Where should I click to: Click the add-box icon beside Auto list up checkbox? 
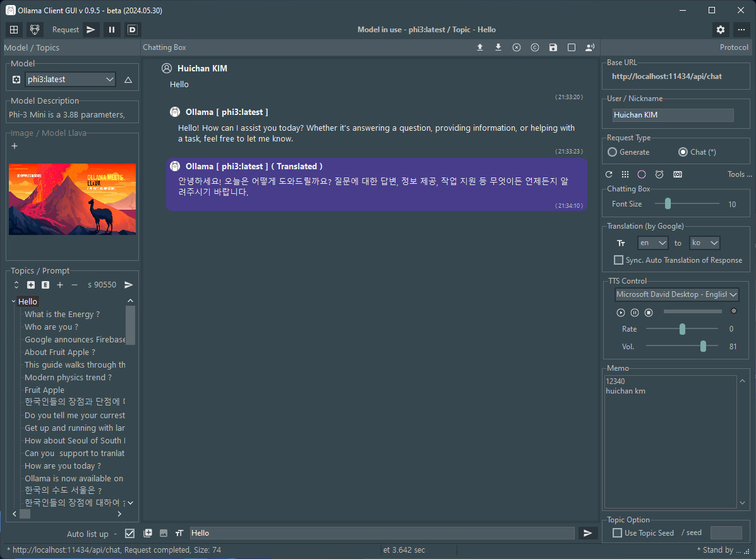[148, 533]
